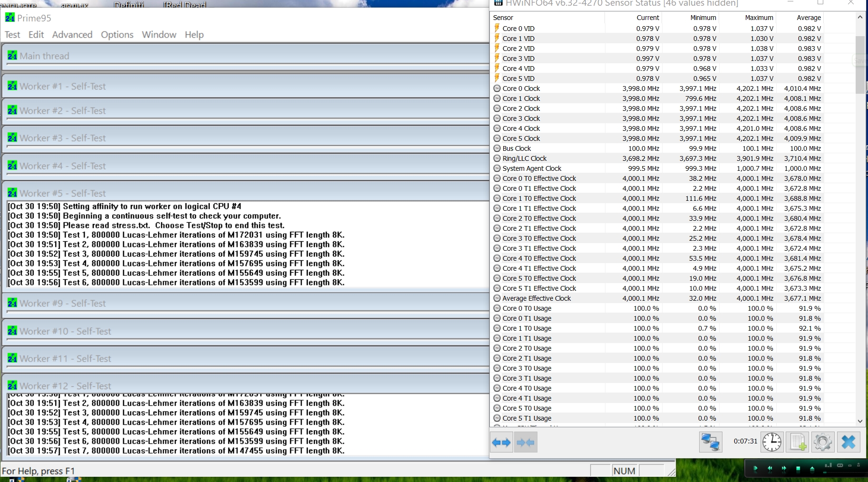The image size is (868, 482).
Task: Open HWiNFO sensor settings gear
Action: (x=823, y=442)
